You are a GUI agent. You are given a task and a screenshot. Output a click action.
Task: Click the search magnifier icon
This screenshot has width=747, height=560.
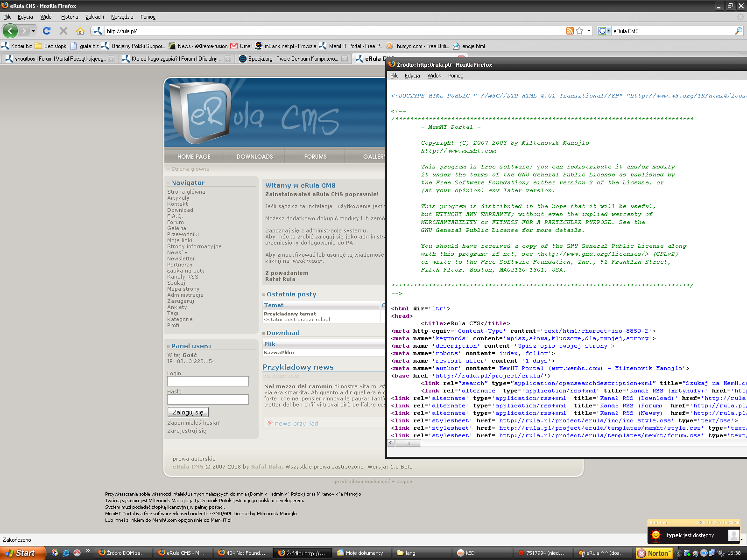point(738,31)
